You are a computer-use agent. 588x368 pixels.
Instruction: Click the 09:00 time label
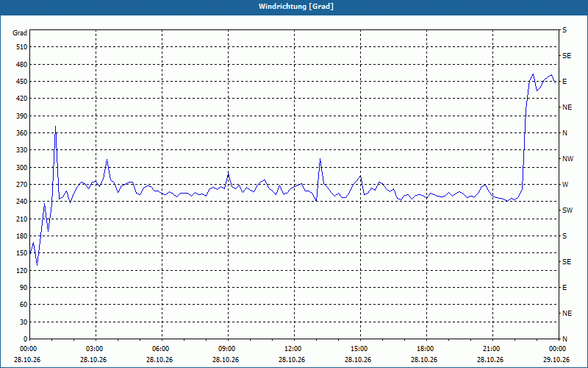tap(226, 349)
